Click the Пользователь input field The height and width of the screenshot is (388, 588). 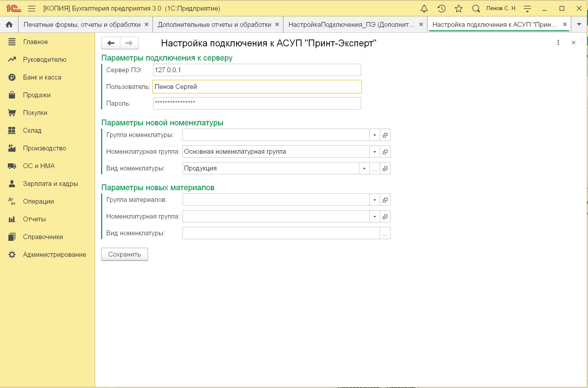257,87
